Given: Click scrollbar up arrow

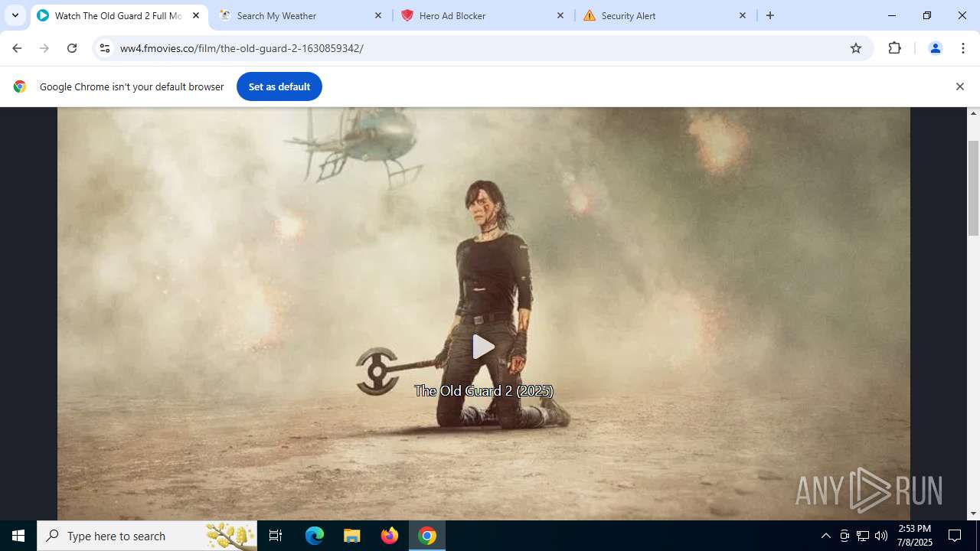Looking at the screenshot, I should (x=974, y=113).
